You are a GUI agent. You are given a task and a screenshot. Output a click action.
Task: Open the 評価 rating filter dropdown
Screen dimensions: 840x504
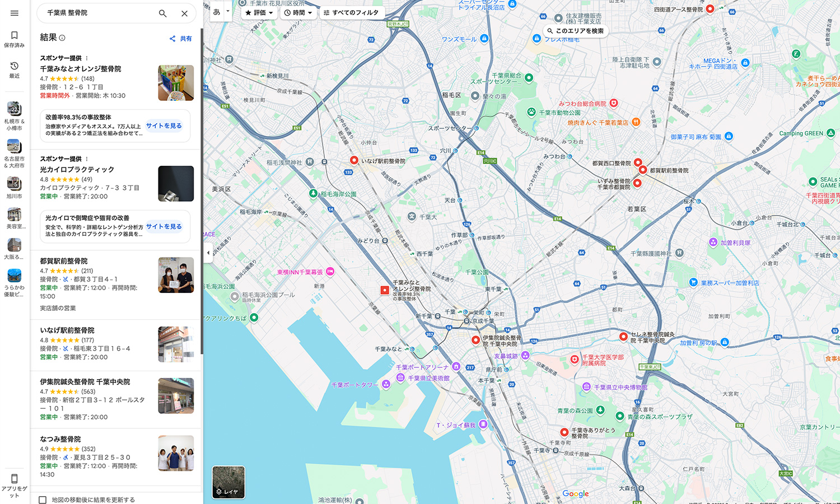tap(259, 12)
